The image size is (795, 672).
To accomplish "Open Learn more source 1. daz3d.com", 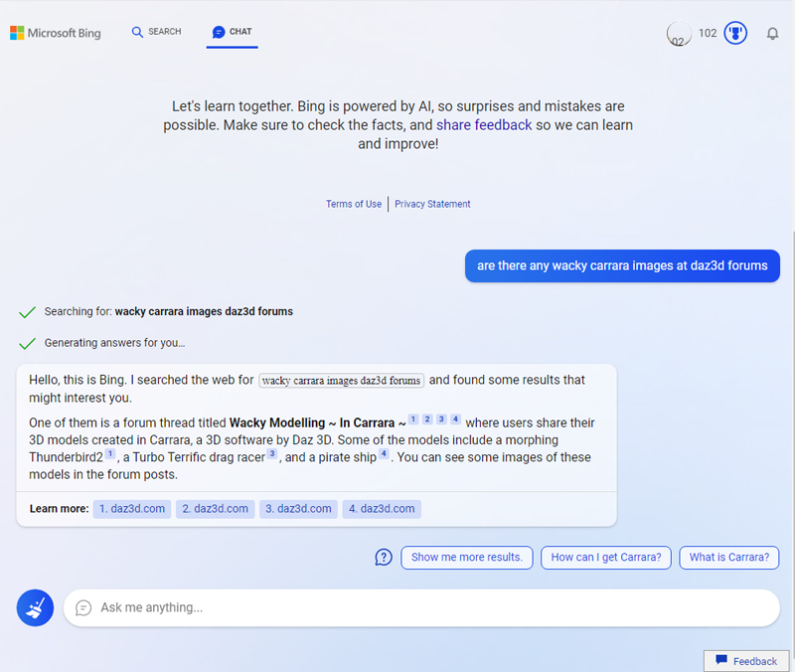I will (x=132, y=509).
